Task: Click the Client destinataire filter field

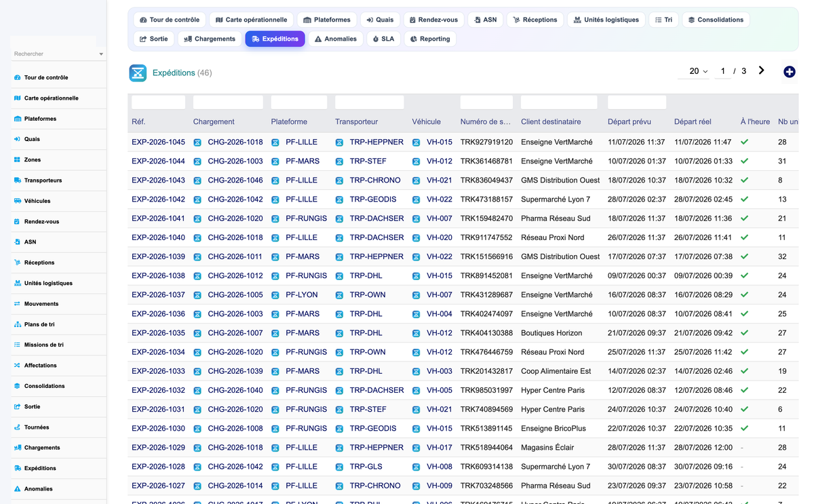Action: [x=559, y=102]
